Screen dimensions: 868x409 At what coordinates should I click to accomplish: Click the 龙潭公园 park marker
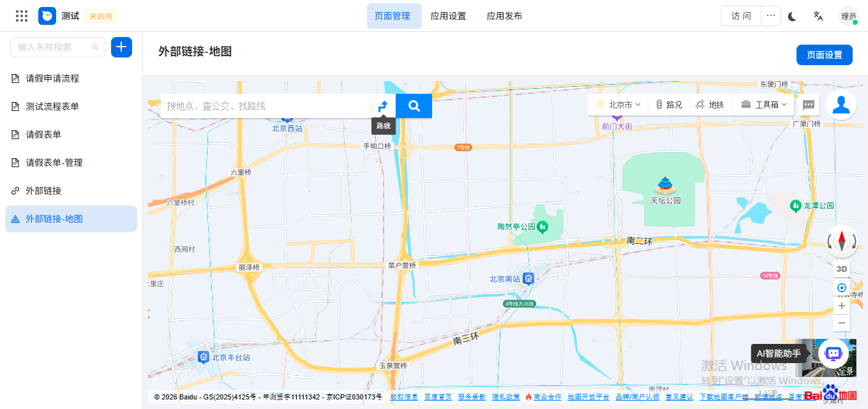tap(795, 205)
